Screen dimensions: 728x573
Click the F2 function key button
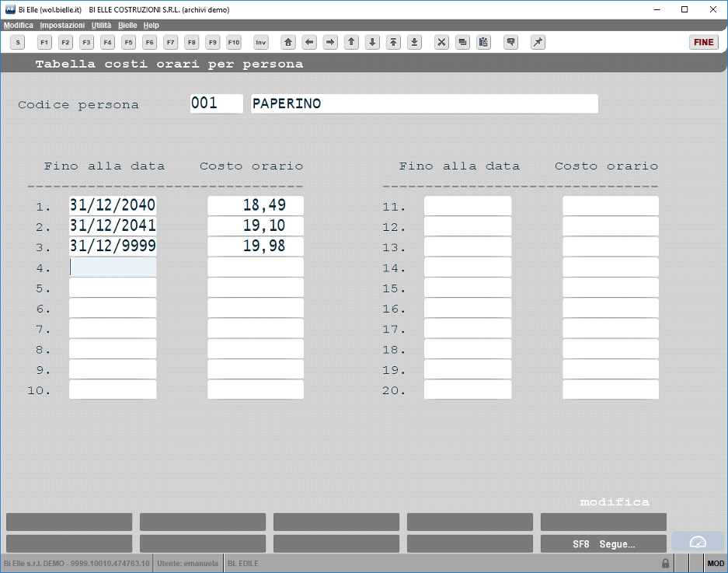pyautogui.click(x=65, y=42)
